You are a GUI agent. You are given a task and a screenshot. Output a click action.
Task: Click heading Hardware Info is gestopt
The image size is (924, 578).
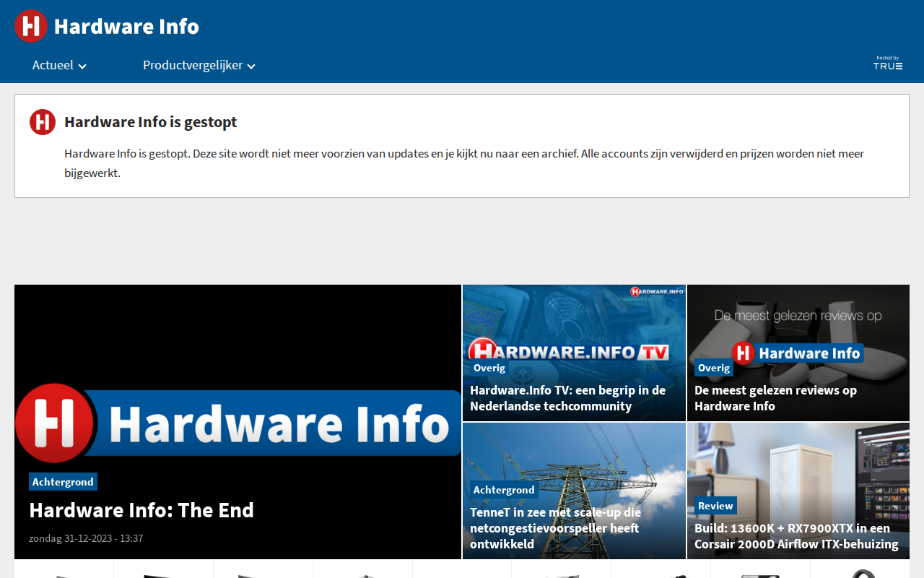point(151,122)
